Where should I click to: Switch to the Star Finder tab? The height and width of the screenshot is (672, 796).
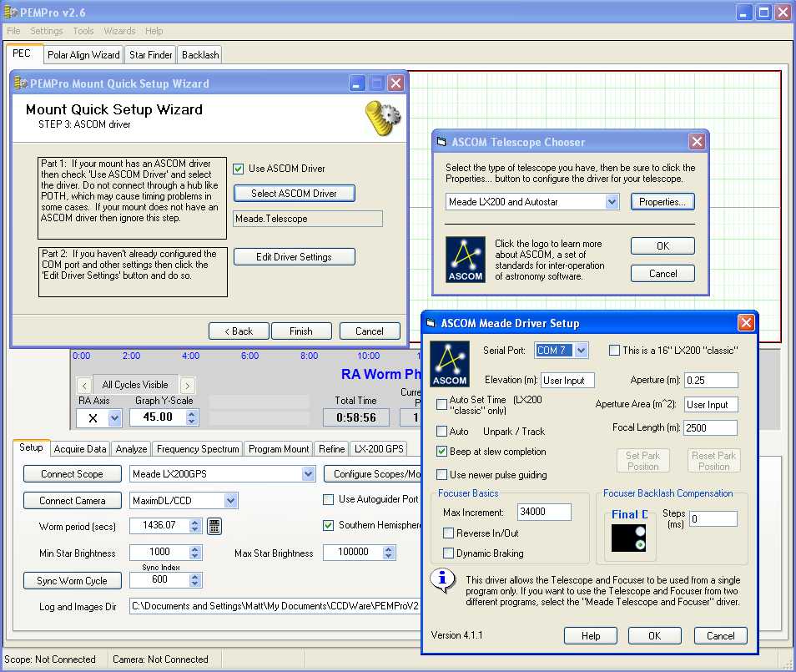pos(151,55)
